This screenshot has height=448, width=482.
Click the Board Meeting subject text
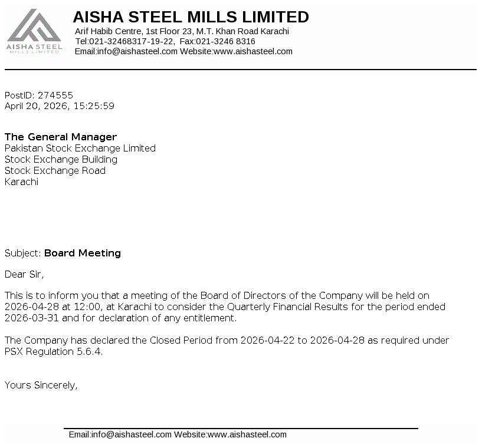pos(83,253)
